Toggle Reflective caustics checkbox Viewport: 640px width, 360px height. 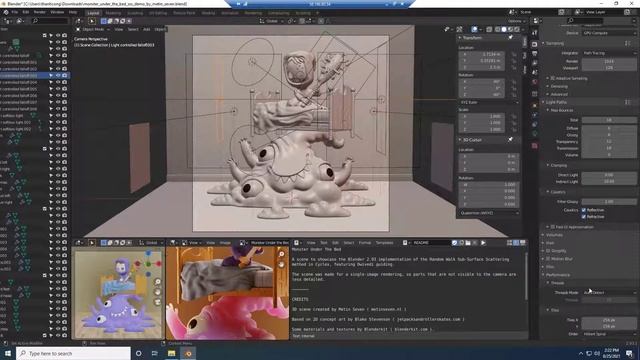point(584,210)
